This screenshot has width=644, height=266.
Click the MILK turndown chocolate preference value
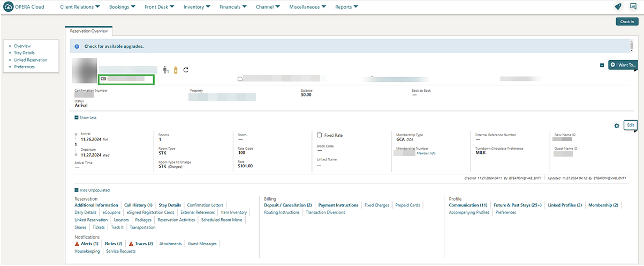pos(480,153)
